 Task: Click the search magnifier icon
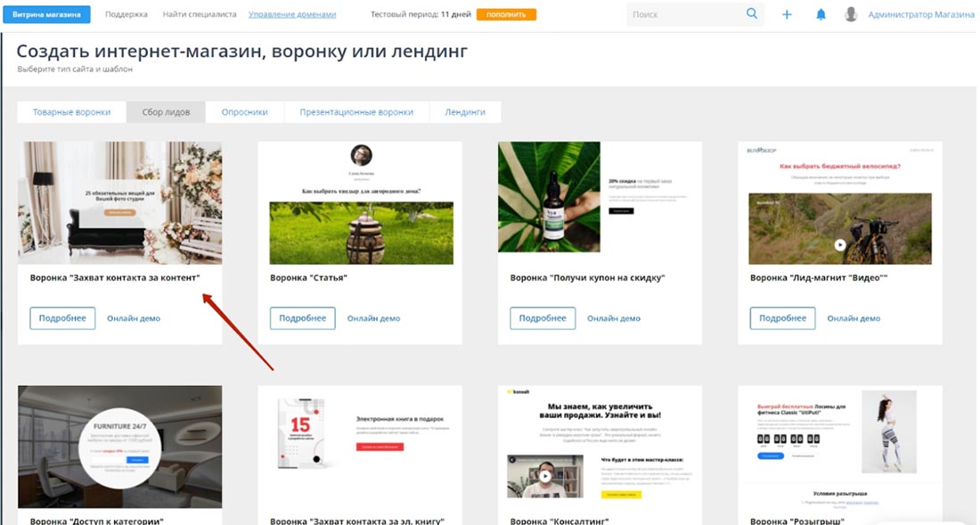coord(751,13)
